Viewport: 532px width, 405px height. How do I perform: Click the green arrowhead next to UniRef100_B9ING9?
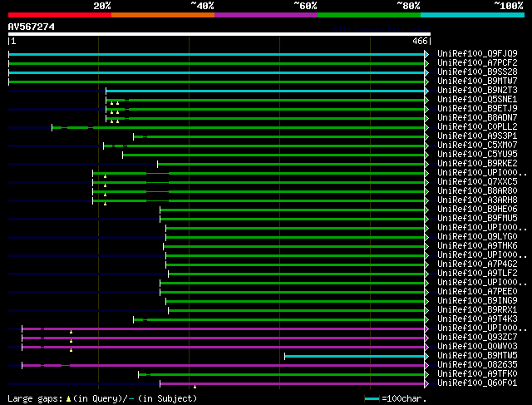click(x=427, y=301)
